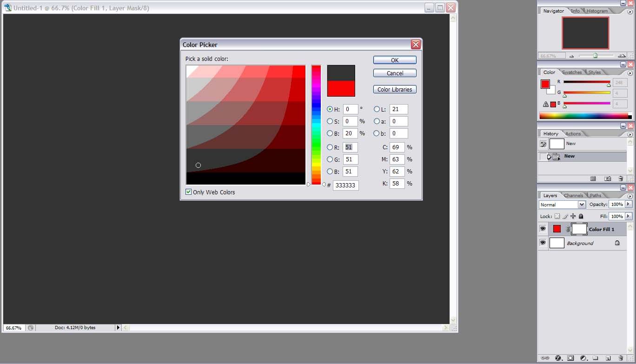The height and width of the screenshot is (364, 636).
Task: Create a new group folder icon
Action: pos(595,358)
